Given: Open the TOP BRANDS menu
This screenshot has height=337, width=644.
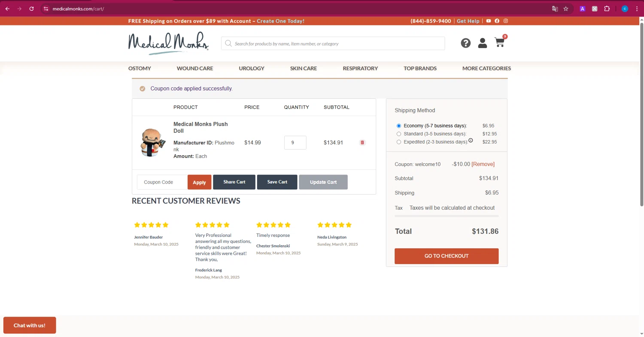Looking at the screenshot, I should [x=420, y=68].
